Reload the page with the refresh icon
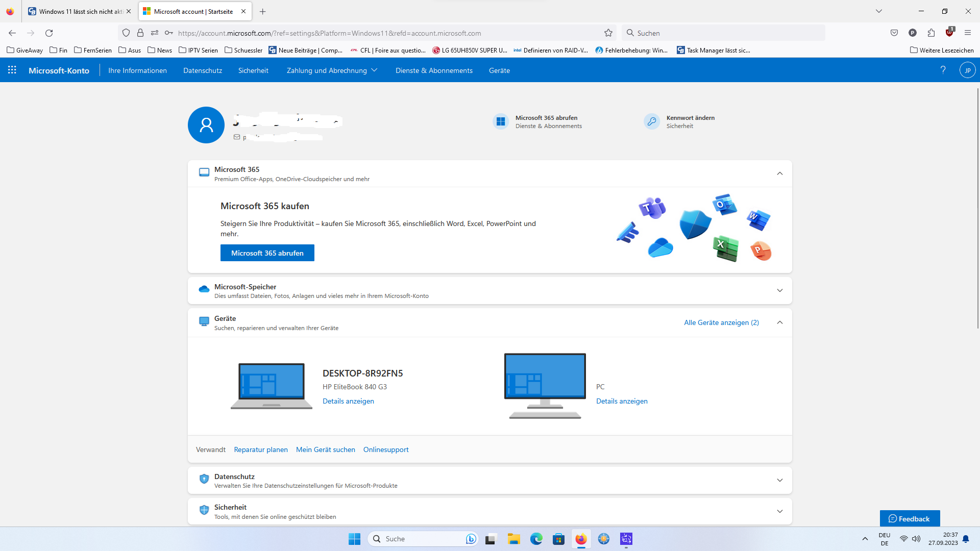Viewport: 980px width, 551px height. [x=49, y=33]
